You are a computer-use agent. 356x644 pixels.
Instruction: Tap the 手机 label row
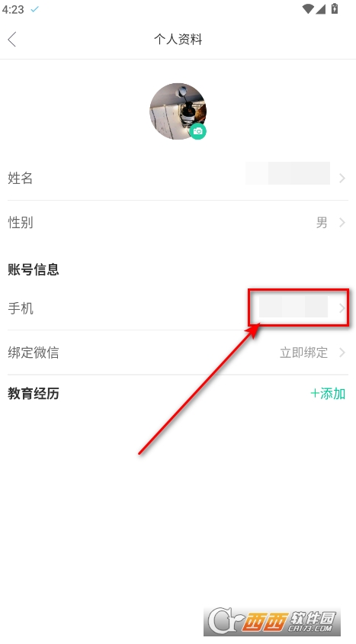(x=178, y=308)
